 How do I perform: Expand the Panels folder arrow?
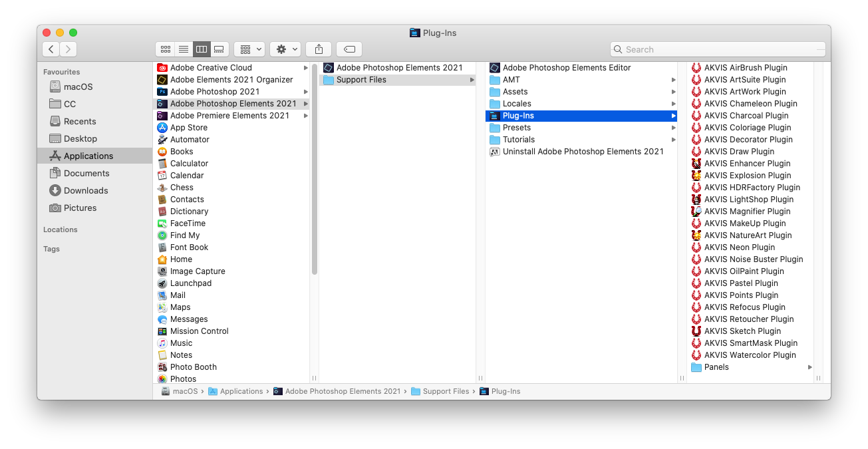810,367
